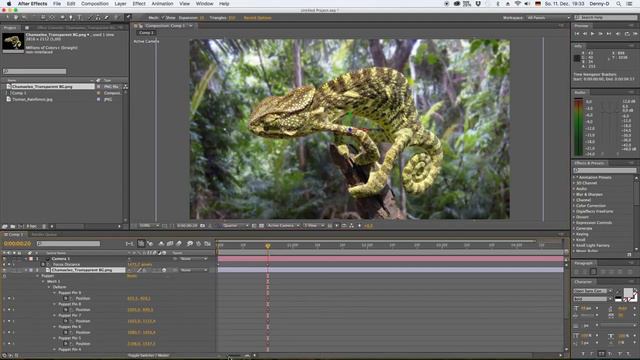Toggle the 3D layer switch on the Chameleon layer
The width and height of the screenshot is (640, 360).
point(164,270)
